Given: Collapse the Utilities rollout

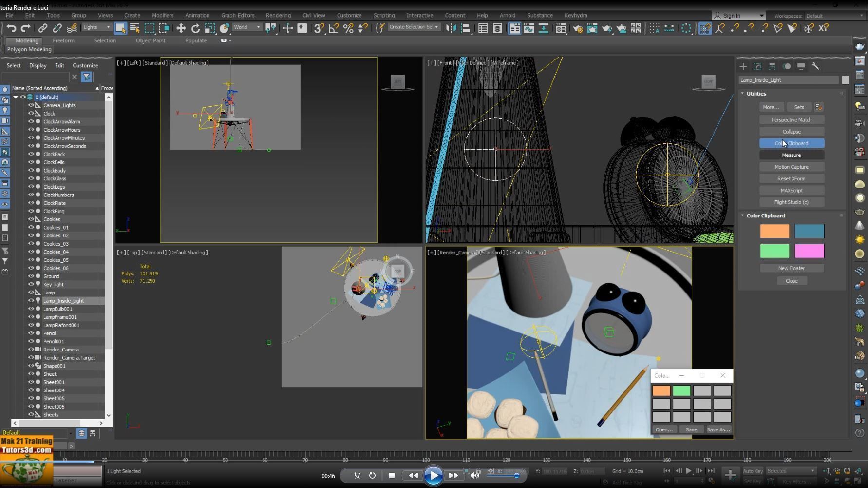Looking at the screenshot, I should click(742, 94).
